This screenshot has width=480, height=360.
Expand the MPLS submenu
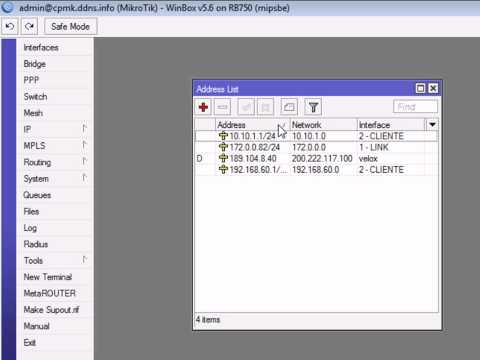pos(55,146)
